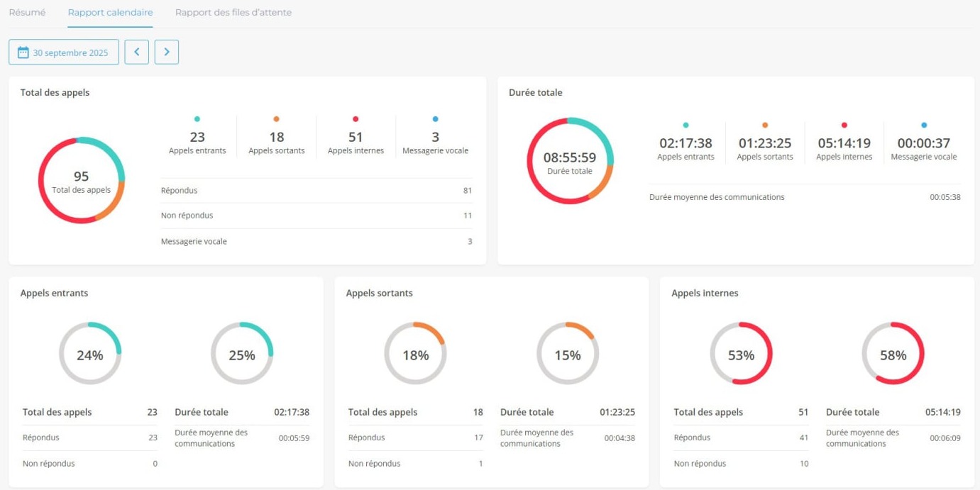Click the calendar icon in date button
The height and width of the screenshot is (490, 980).
(23, 52)
